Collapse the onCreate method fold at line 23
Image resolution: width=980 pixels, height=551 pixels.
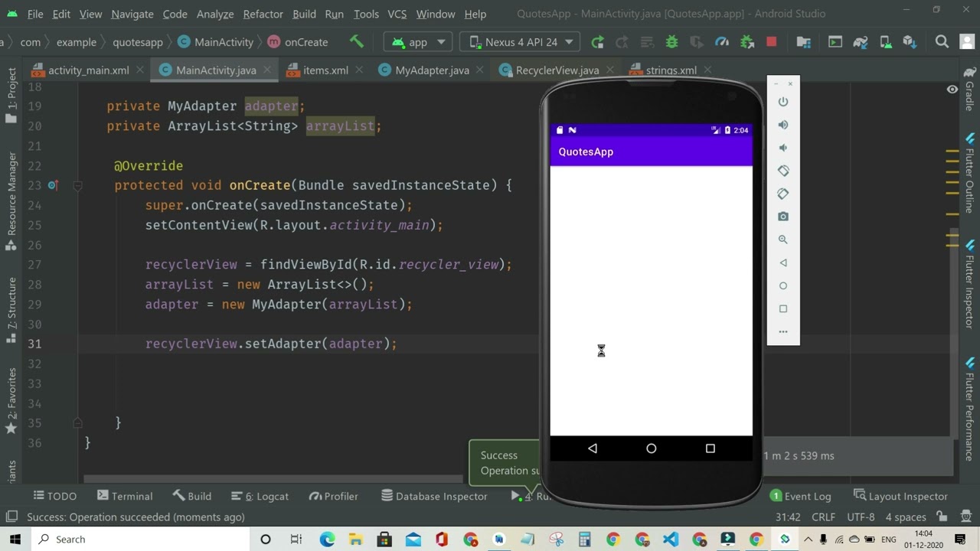pos(77,185)
